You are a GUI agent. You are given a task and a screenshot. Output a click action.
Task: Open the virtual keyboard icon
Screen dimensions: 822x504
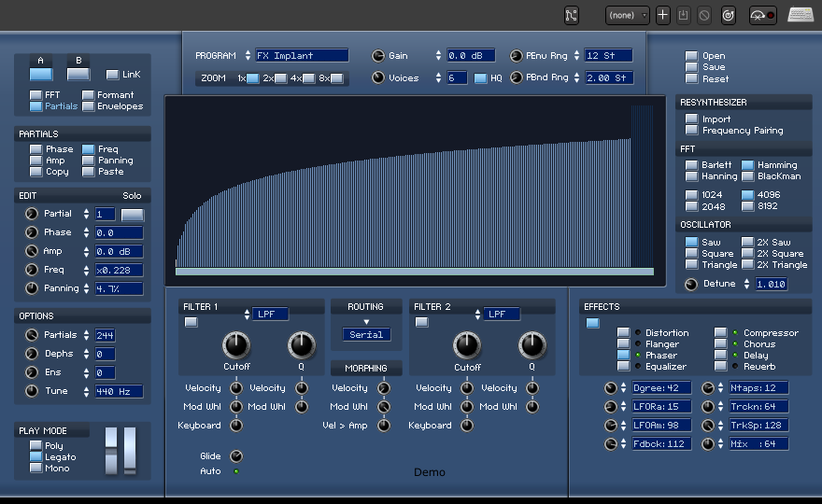[x=801, y=15]
